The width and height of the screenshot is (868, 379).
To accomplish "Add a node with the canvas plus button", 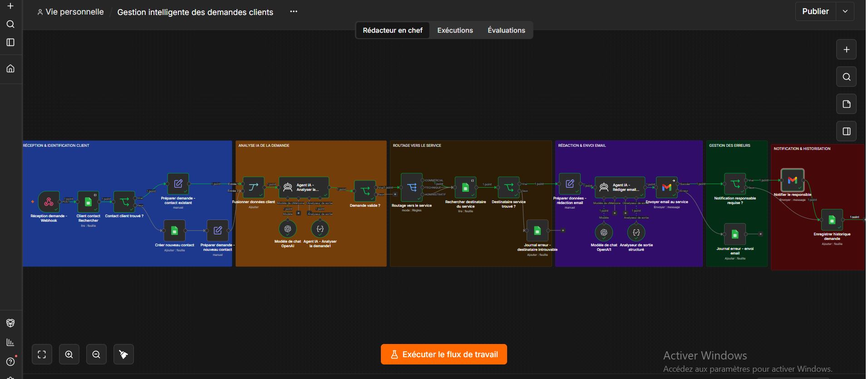I will (x=846, y=50).
